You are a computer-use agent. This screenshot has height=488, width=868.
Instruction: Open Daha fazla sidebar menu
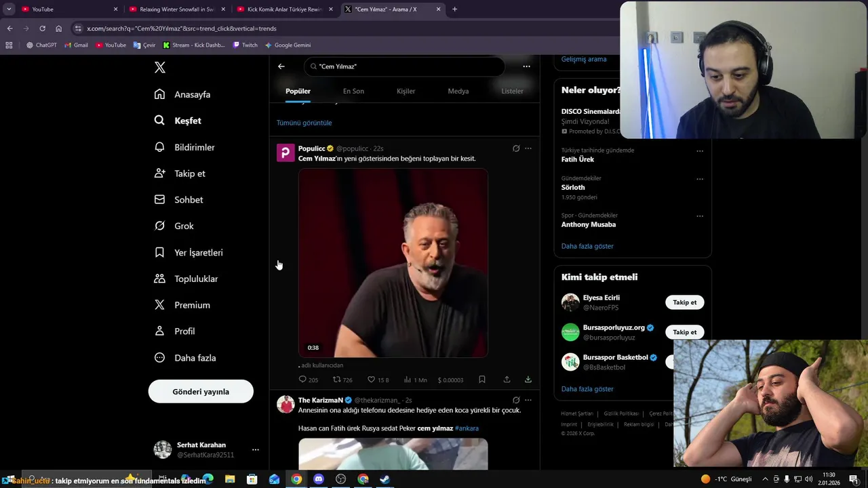(185, 358)
